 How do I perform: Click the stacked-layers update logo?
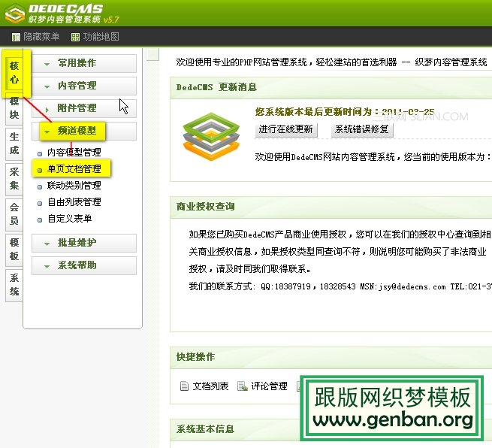pyautogui.click(x=212, y=137)
